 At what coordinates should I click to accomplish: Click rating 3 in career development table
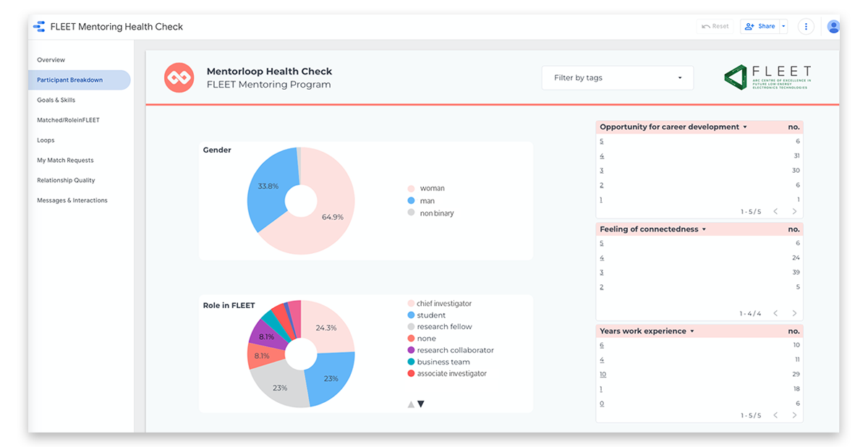[602, 171]
